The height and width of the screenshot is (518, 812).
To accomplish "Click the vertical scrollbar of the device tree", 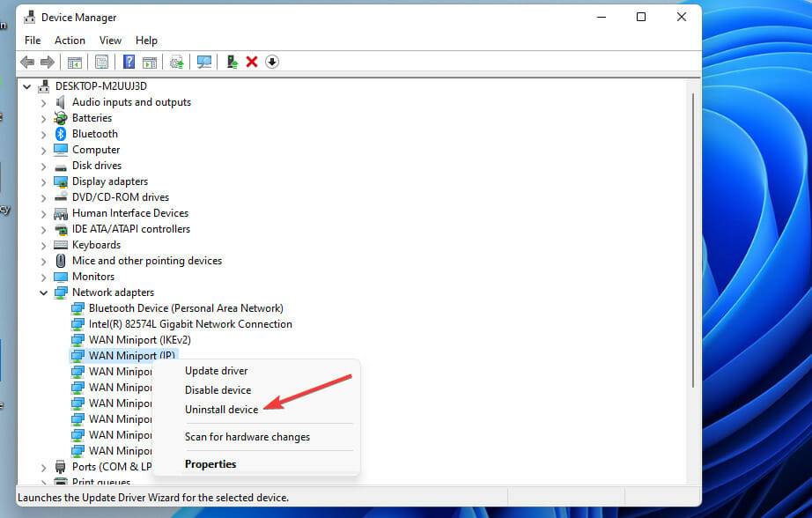I will tap(693, 240).
